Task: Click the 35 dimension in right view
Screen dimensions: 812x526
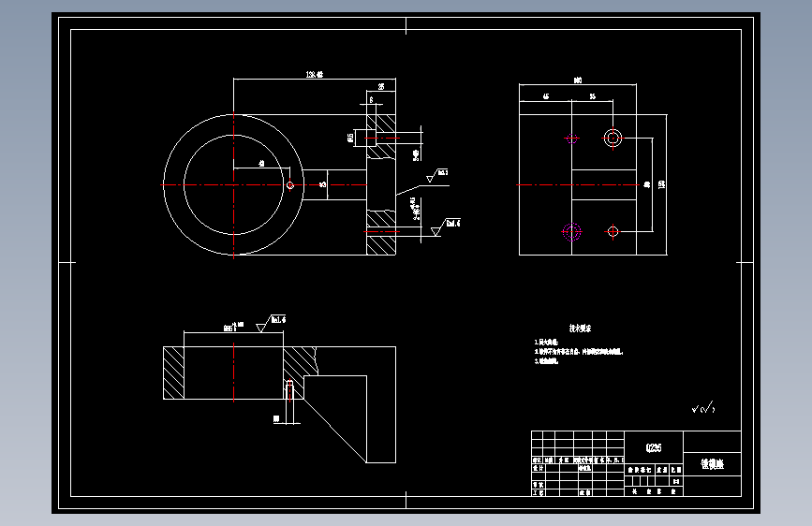Action: point(593,96)
